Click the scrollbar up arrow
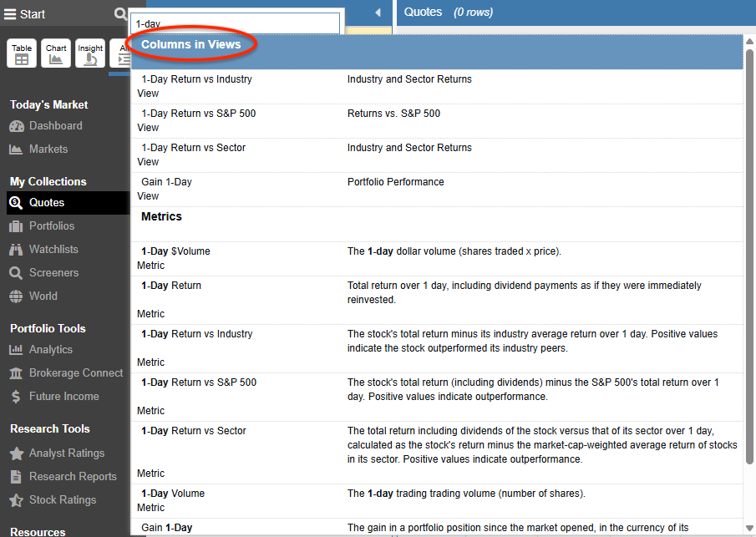 click(x=749, y=42)
